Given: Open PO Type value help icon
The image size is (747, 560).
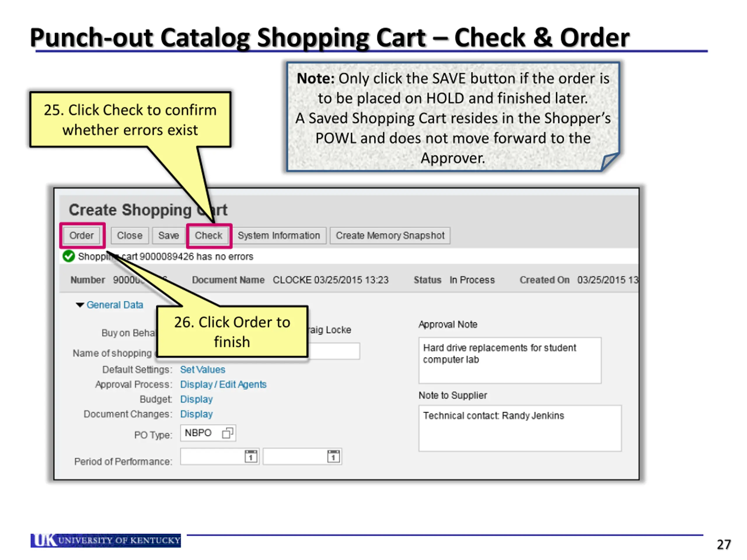Looking at the screenshot, I should 227,433.
